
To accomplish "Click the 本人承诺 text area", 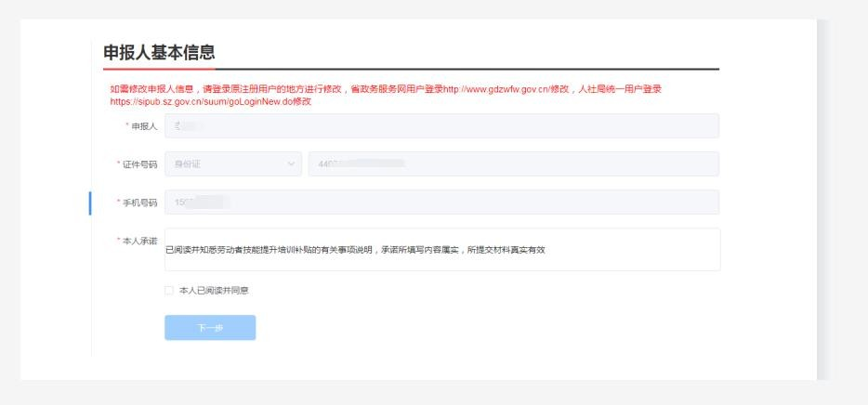I will click(442, 250).
